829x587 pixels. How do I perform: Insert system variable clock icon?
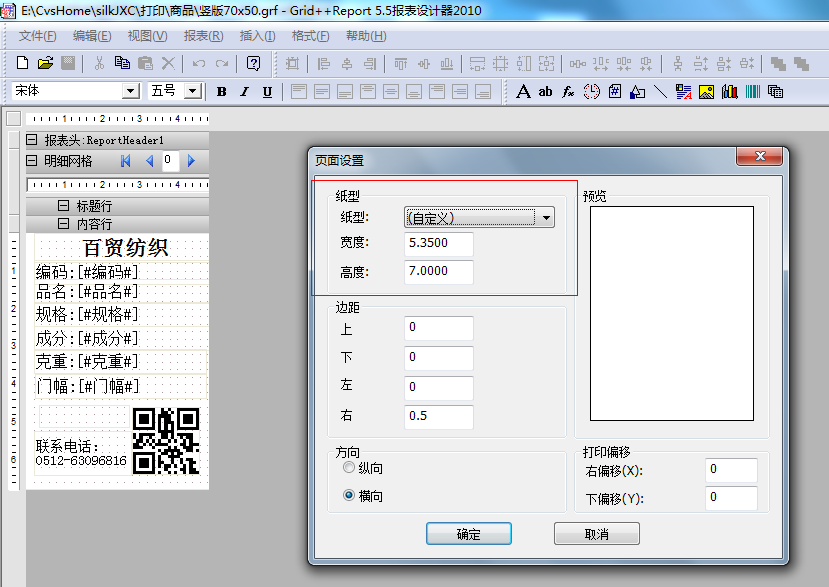pyautogui.click(x=592, y=91)
